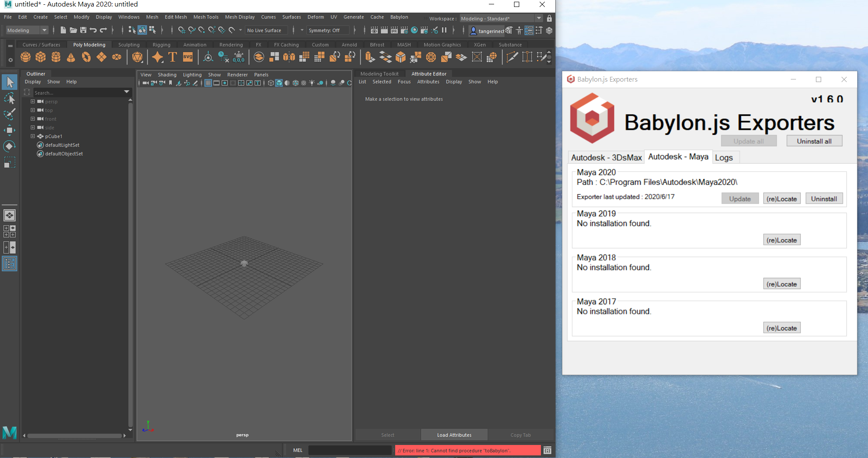Viewport: 868px width, 458px height.
Task: Click the Pause Viewport icon in status line
Action: click(x=444, y=30)
